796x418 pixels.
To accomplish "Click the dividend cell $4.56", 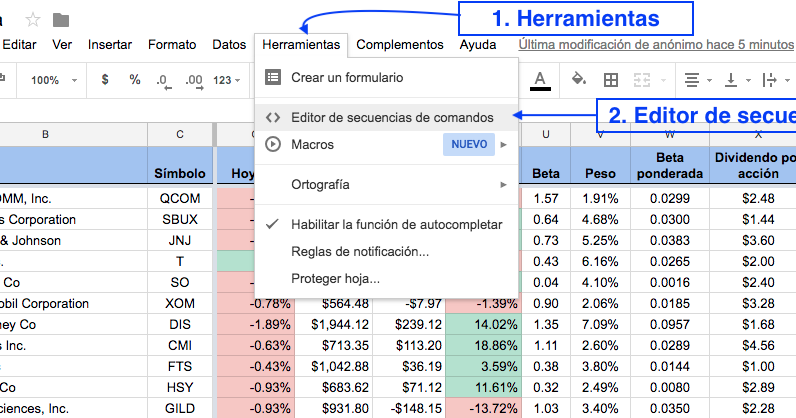I will (753, 345).
